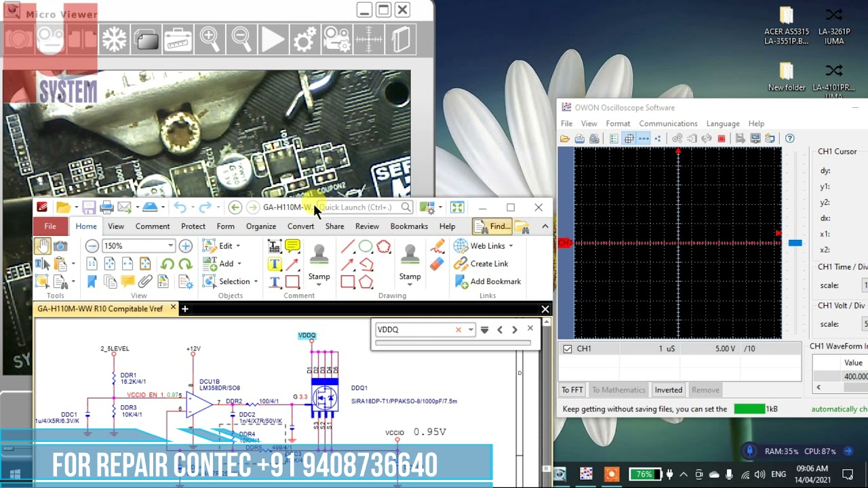Click the zoom out minus button beside 150%
868x488 pixels.
point(92,246)
